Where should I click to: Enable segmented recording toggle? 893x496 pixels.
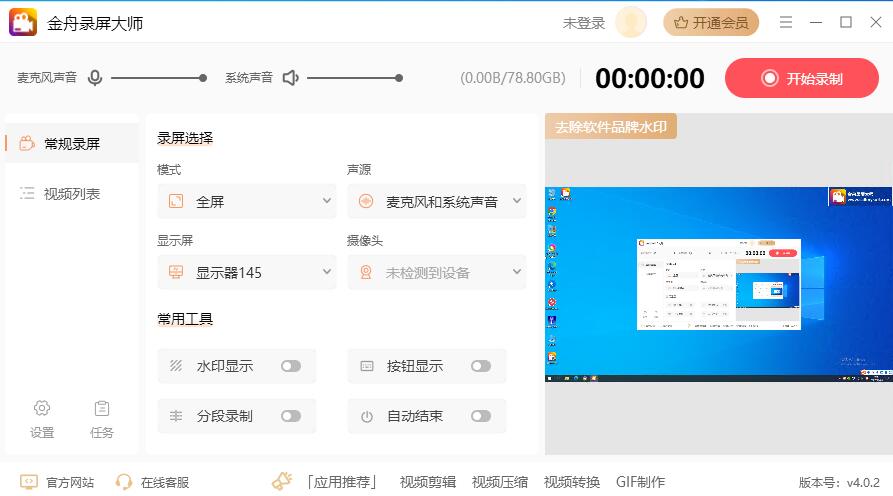(290, 416)
